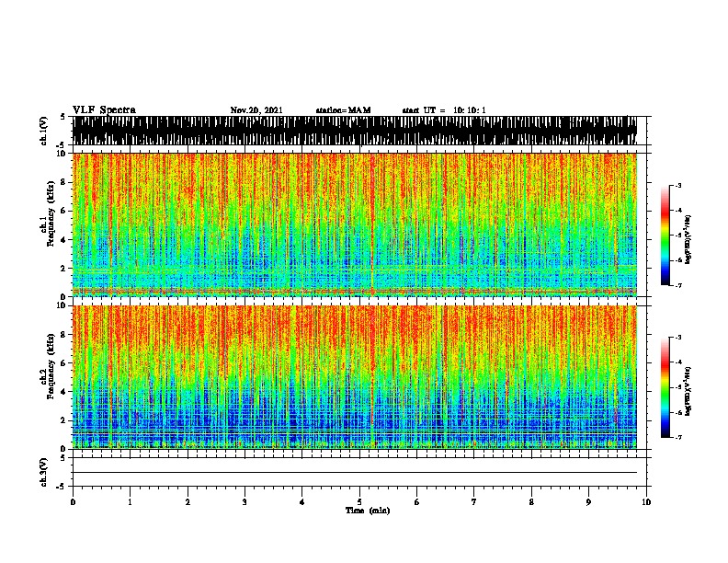Click the ch.2 spectrogram panel

(355, 377)
